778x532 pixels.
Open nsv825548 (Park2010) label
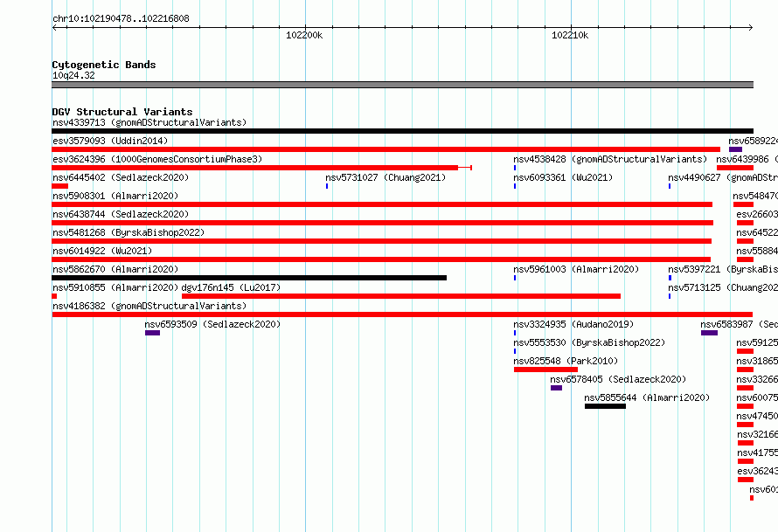point(566,361)
